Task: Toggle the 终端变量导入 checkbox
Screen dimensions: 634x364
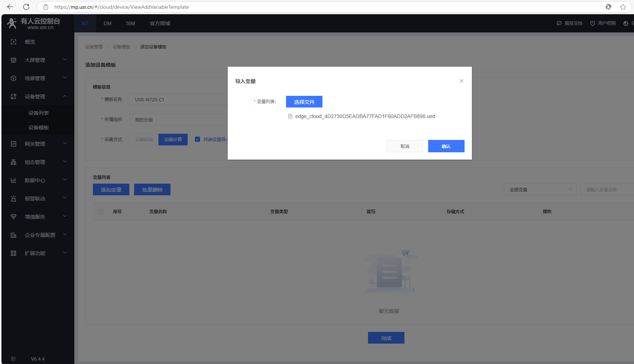Action: 197,139
